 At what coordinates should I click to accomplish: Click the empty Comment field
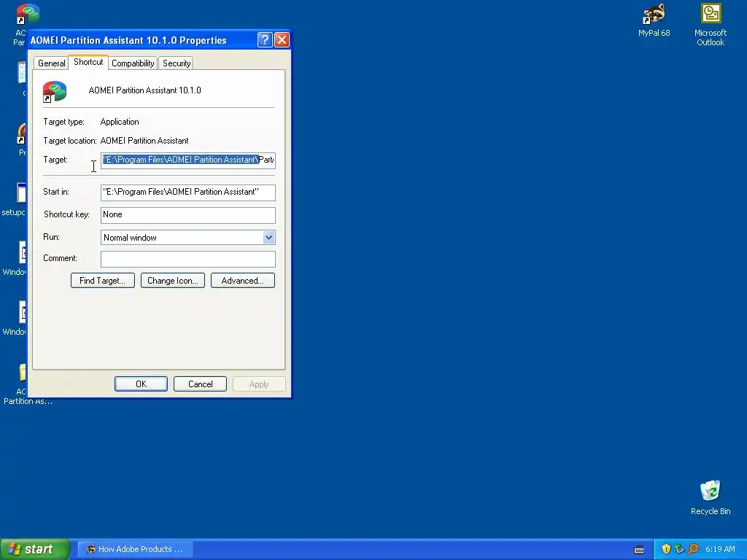click(x=187, y=259)
